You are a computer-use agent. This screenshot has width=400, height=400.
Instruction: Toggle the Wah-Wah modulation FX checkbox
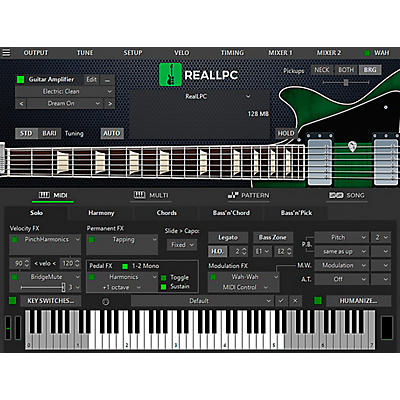tap(213, 277)
